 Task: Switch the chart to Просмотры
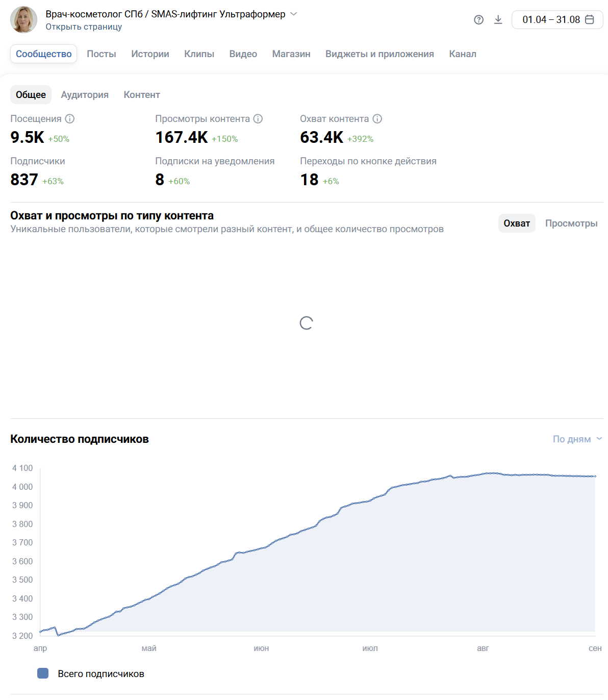(x=571, y=223)
